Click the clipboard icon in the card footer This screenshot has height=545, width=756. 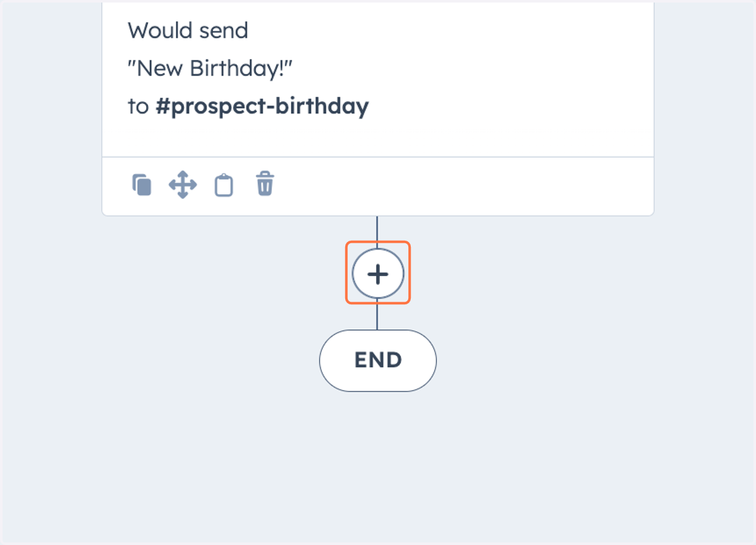pos(224,185)
